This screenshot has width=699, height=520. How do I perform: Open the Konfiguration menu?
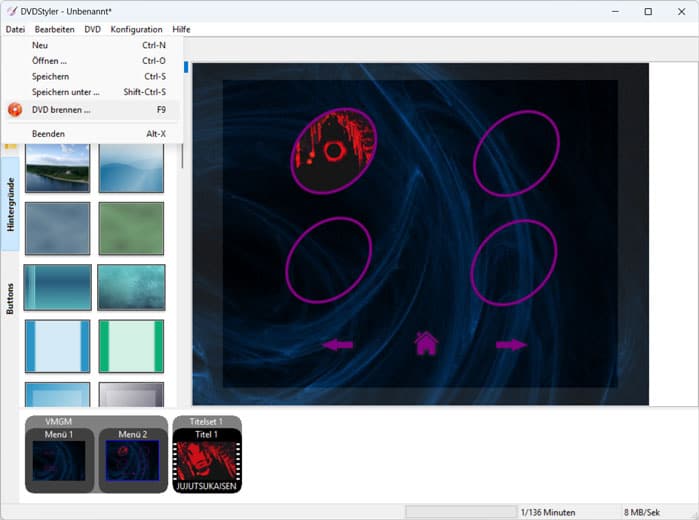coord(136,29)
